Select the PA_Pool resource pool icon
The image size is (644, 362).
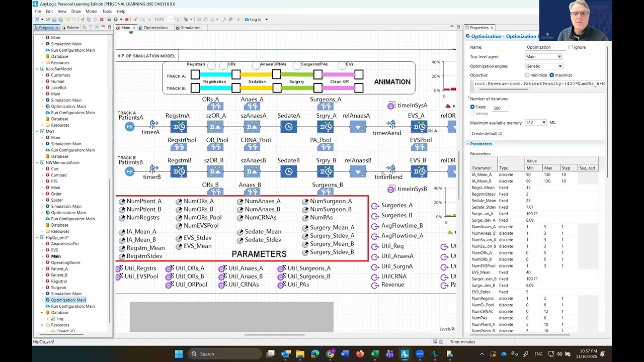(326, 147)
